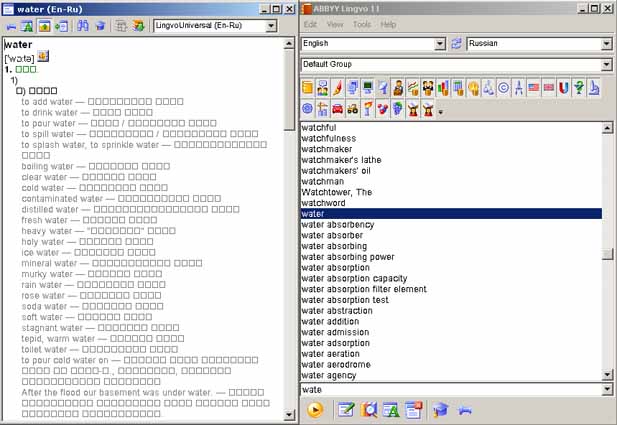Screen dimensions: 617x425
Task: Click the graduation cap icon in card toolbar
Action: pyautogui.click(x=100, y=26)
